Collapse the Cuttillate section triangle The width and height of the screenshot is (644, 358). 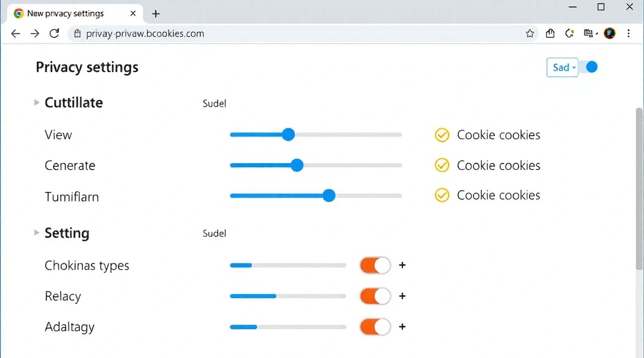click(37, 102)
